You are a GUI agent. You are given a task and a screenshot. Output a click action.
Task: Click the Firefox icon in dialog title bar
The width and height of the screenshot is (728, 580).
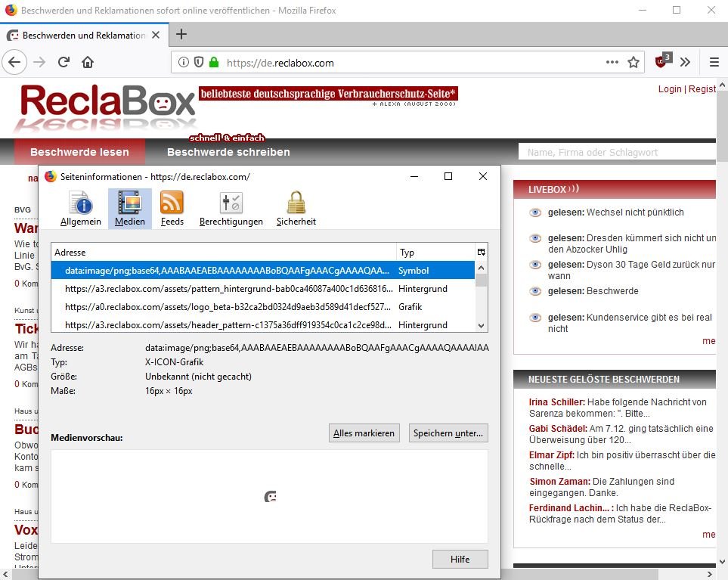[x=51, y=176]
